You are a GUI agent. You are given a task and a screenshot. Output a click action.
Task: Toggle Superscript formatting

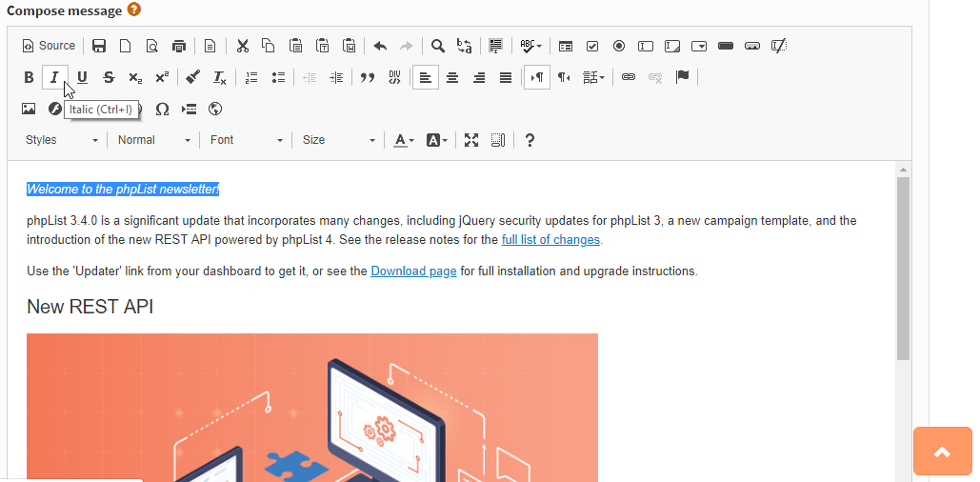pos(162,77)
